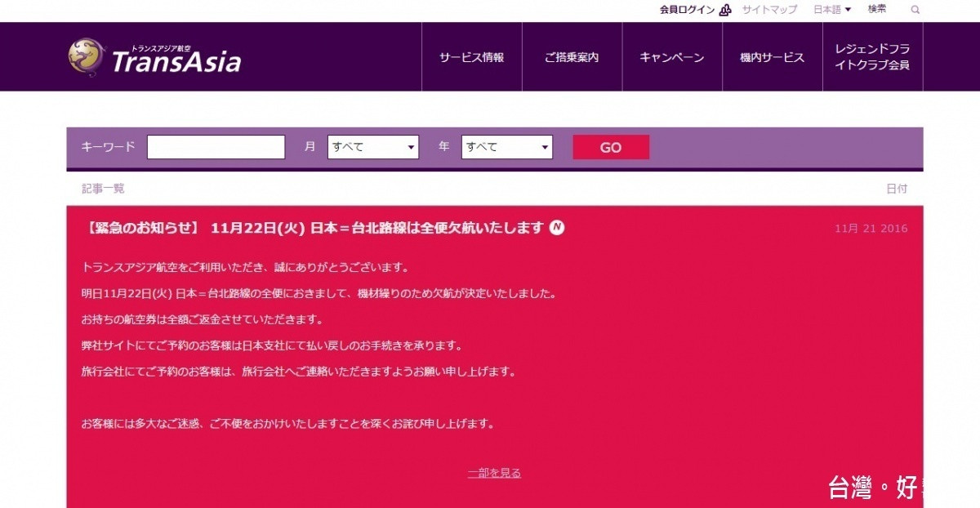
Task: Click the member login person icon
Action: pos(725,10)
